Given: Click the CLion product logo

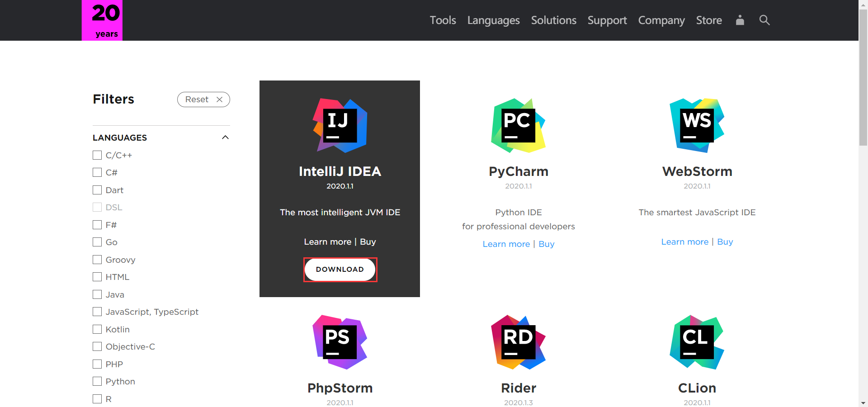Looking at the screenshot, I should [697, 342].
